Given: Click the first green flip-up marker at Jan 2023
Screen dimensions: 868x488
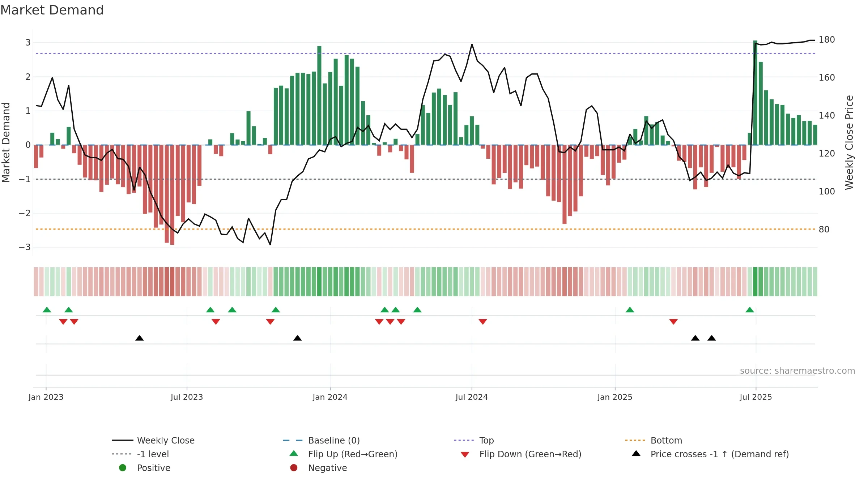Looking at the screenshot, I should 47,310.
